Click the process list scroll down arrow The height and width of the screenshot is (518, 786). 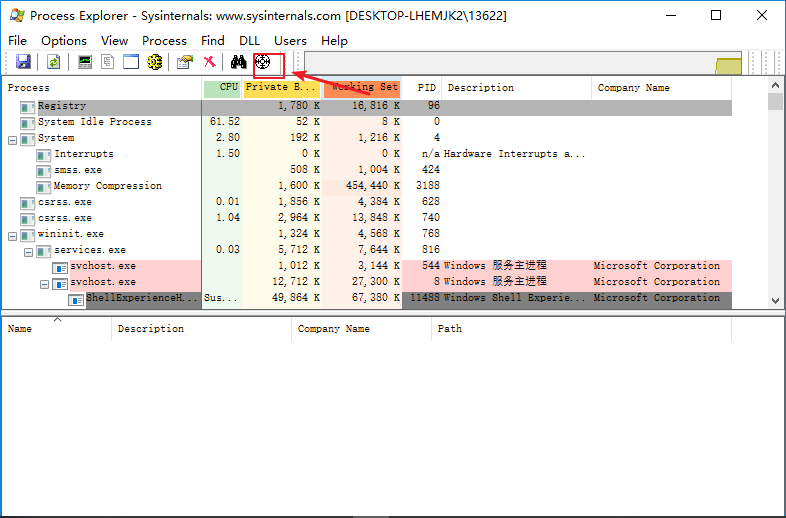[x=775, y=301]
